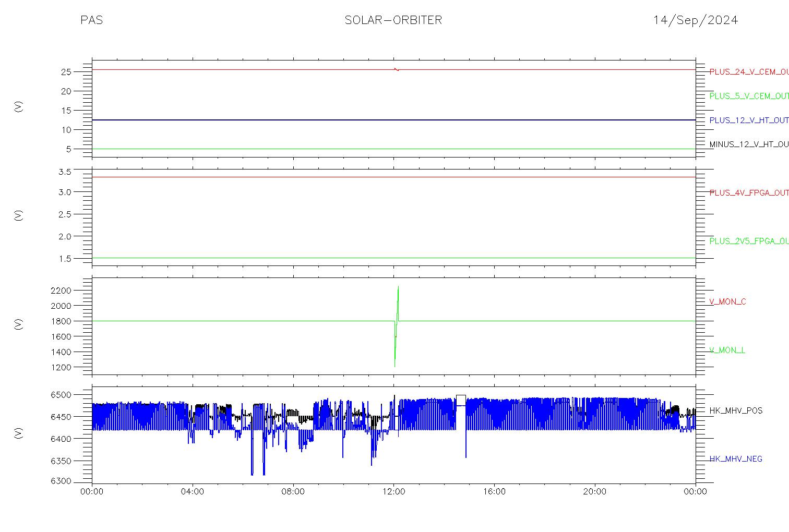Image resolution: width=789 pixels, height=532 pixels.
Task: Click the 6350 tick on the MHV axis
Action: coord(61,461)
